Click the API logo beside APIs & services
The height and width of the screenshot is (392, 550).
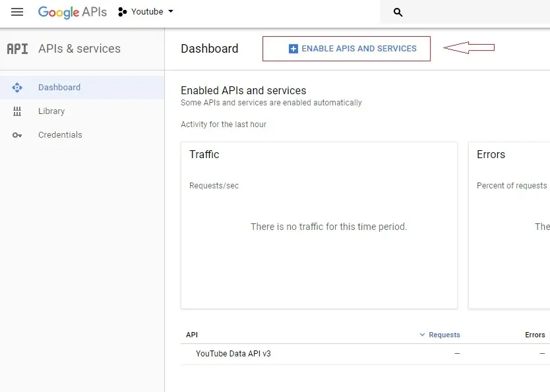pyautogui.click(x=17, y=49)
